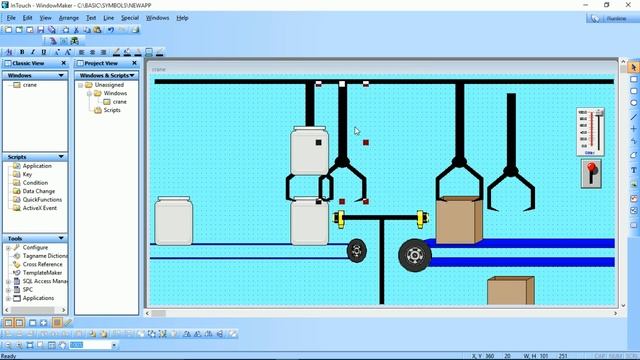
Task: Click the Fit to Window zoom icon
Action: (30, 345)
